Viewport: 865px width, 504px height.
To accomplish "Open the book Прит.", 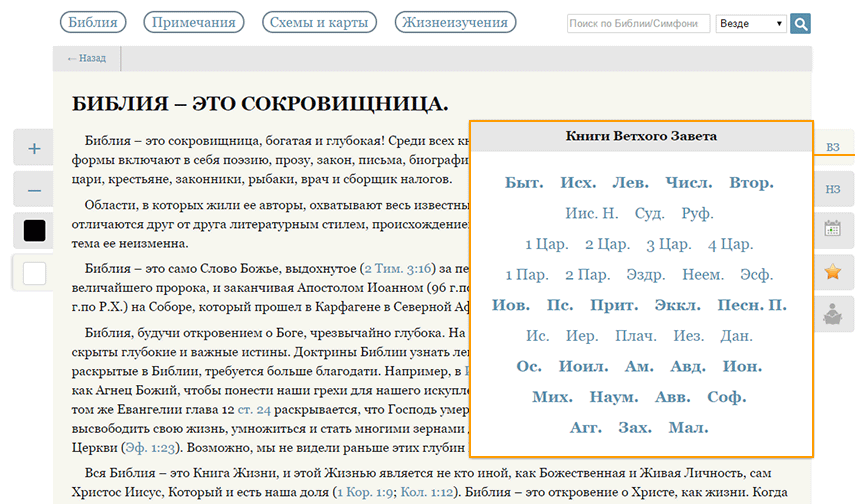I will (x=614, y=305).
